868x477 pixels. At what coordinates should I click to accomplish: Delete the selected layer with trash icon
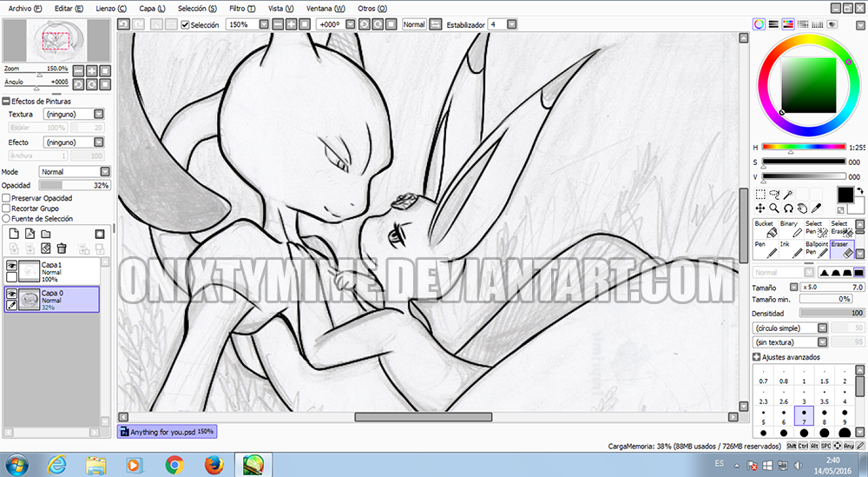(x=62, y=248)
